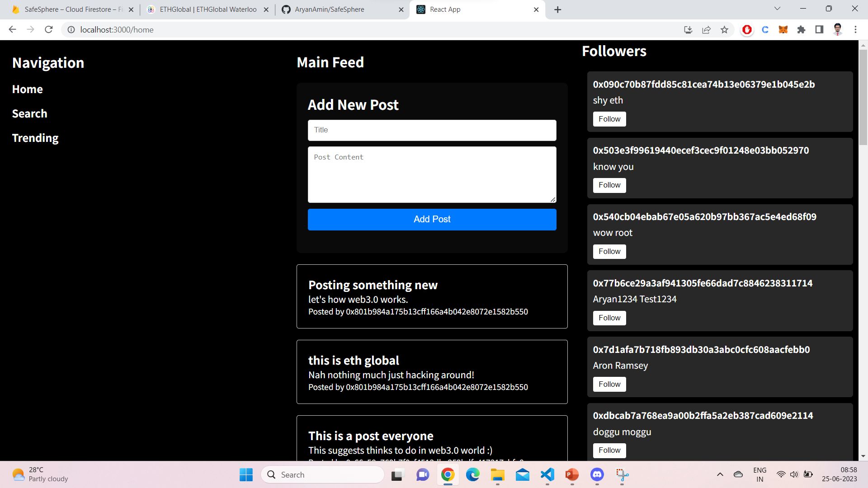Image resolution: width=868 pixels, height=488 pixels.
Task: Click the Search navigation link
Action: click(29, 113)
